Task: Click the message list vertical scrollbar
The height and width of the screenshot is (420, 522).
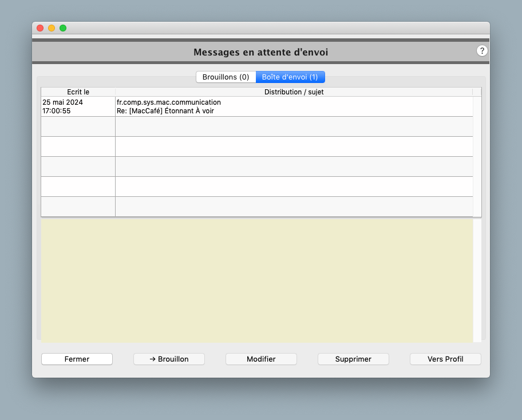Action: (x=477, y=156)
